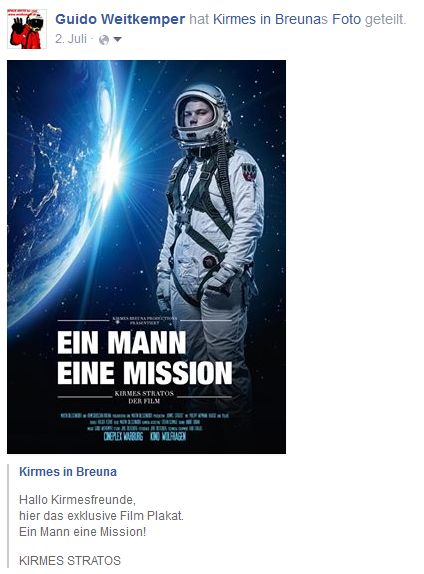Viewport: 424px width, 574px height.
Task: Click the astronaut's gloved hand in the poster
Action: pos(218,283)
